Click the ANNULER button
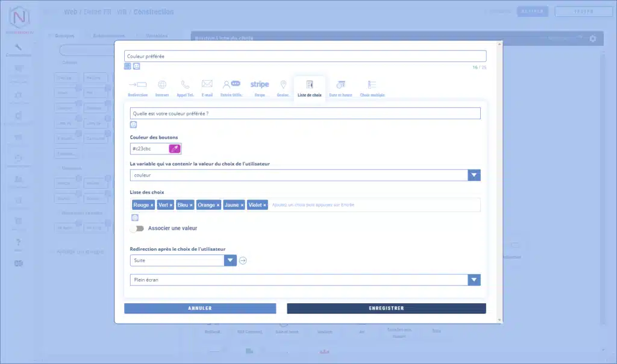 pyautogui.click(x=200, y=308)
